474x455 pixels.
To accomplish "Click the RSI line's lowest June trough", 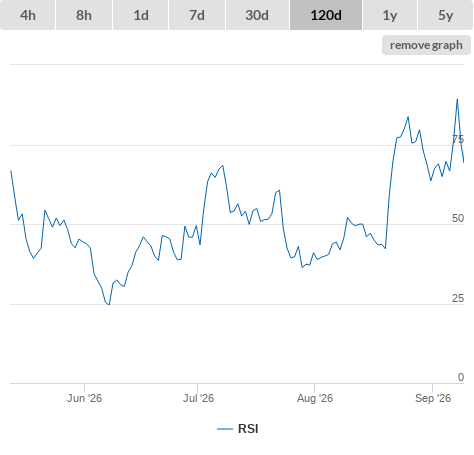I will pyautogui.click(x=109, y=304).
